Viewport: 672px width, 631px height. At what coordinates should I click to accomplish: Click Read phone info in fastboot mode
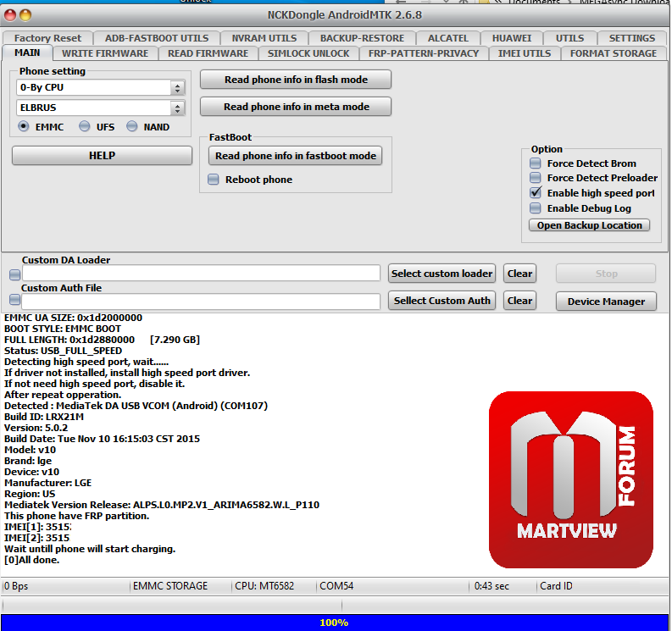click(295, 156)
